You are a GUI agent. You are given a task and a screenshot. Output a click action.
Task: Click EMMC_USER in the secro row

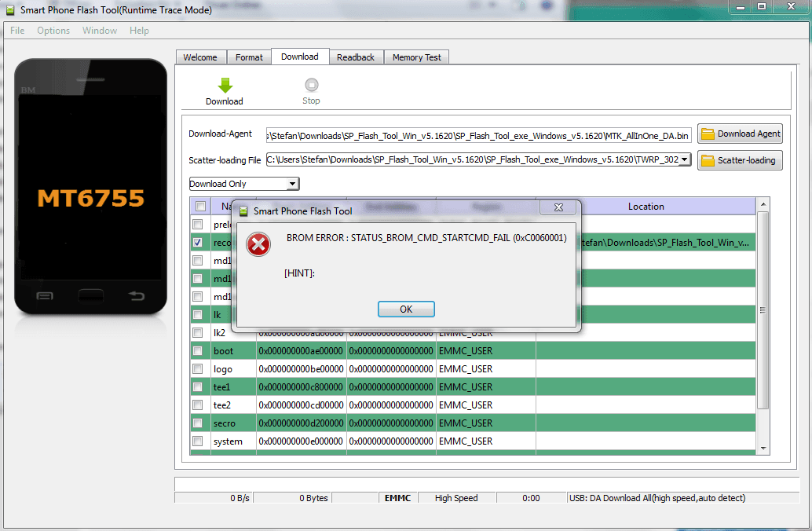tap(466, 423)
